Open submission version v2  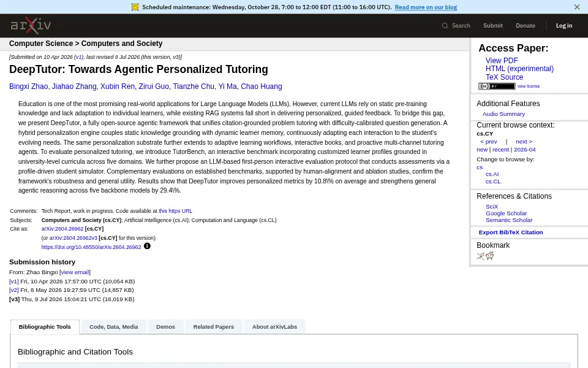[x=14, y=290]
